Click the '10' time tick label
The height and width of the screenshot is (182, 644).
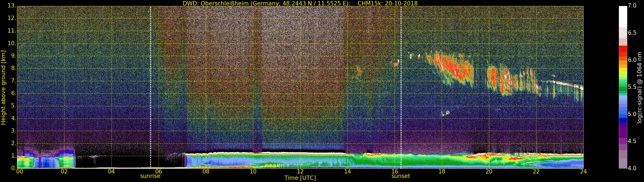coord(253,171)
